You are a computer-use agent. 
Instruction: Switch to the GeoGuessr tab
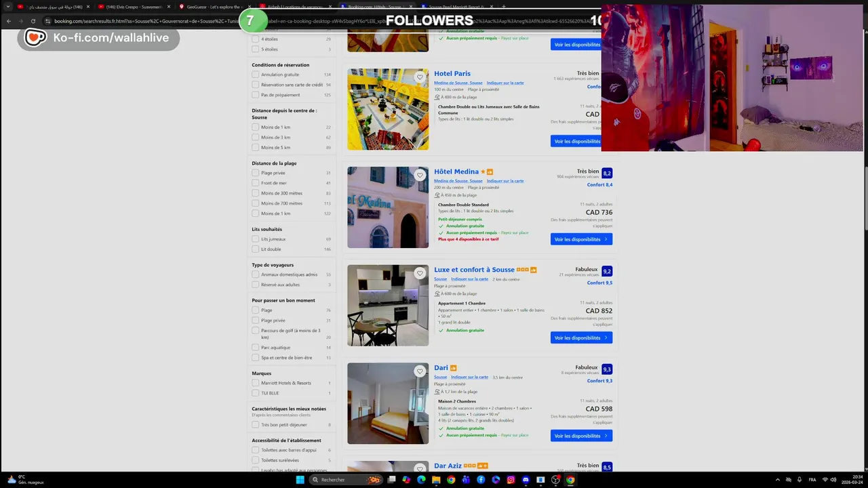point(215,7)
